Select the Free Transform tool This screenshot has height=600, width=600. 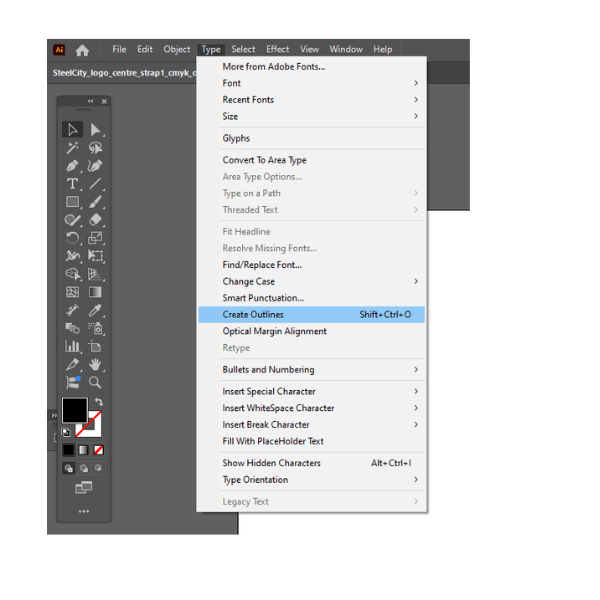pyautogui.click(x=95, y=256)
